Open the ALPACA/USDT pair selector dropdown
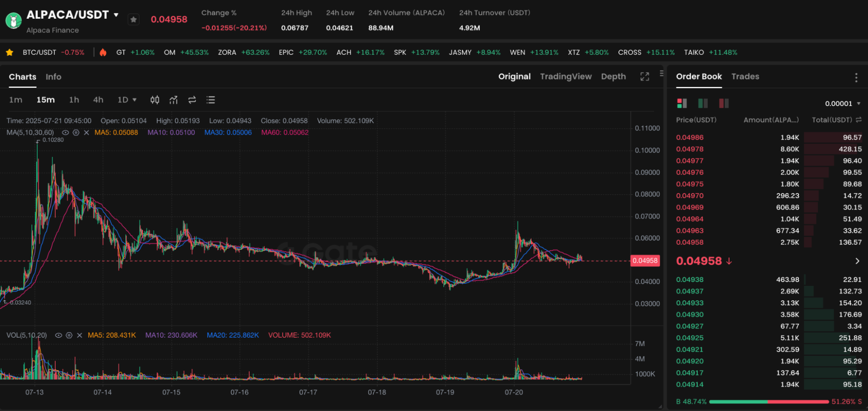Screen dimensions: 868x411 coord(116,15)
